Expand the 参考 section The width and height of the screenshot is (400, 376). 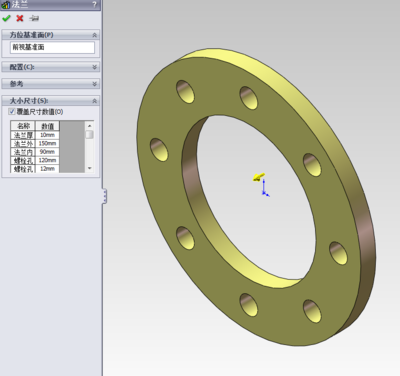95,84
